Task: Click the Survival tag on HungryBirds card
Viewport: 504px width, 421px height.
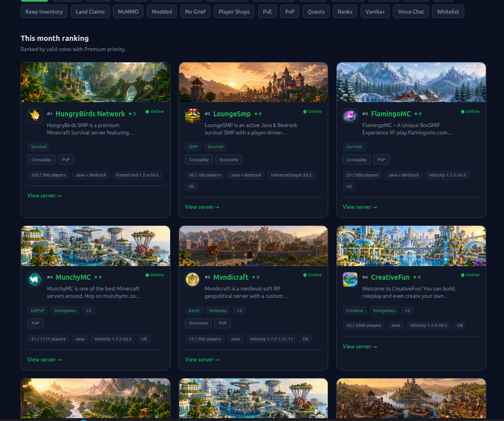Action: click(x=39, y=146)
